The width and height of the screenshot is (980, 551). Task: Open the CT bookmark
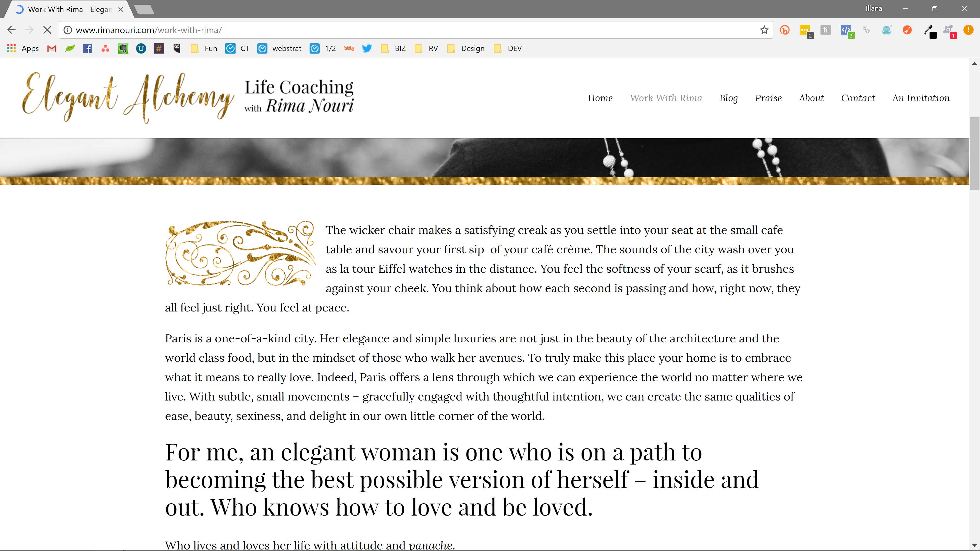pyautogui.click(x=237, y=48)
